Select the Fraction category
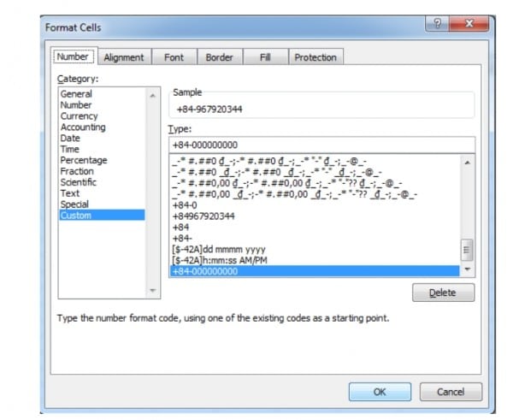This screenshot has width=513, height=420. click(x=102, y=171)
